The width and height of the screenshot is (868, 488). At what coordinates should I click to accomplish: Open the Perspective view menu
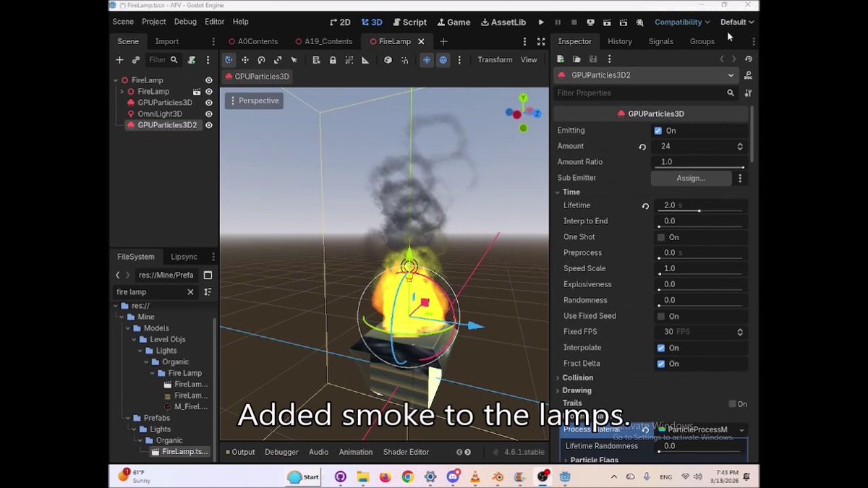[x=254, y=100]
